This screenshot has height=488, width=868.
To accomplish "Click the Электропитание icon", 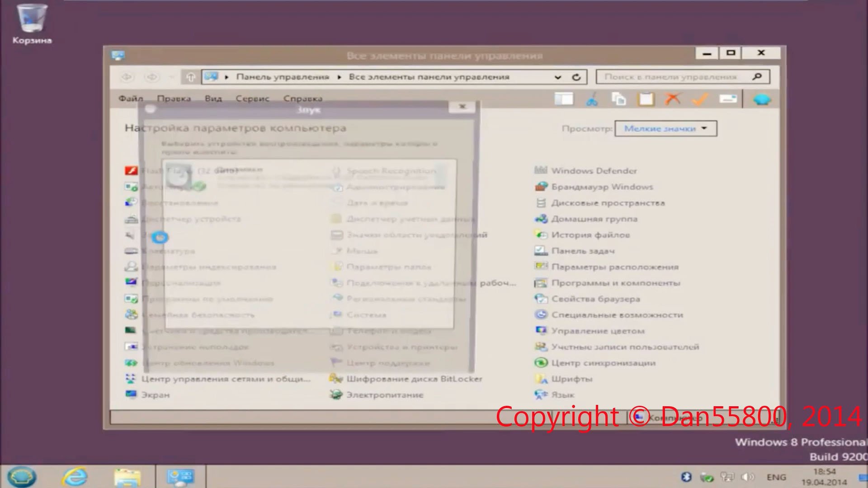I will (x=336, y=394).
